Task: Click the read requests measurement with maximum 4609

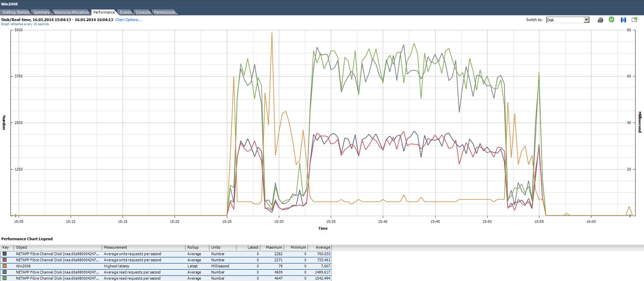Action: point(132,272)
